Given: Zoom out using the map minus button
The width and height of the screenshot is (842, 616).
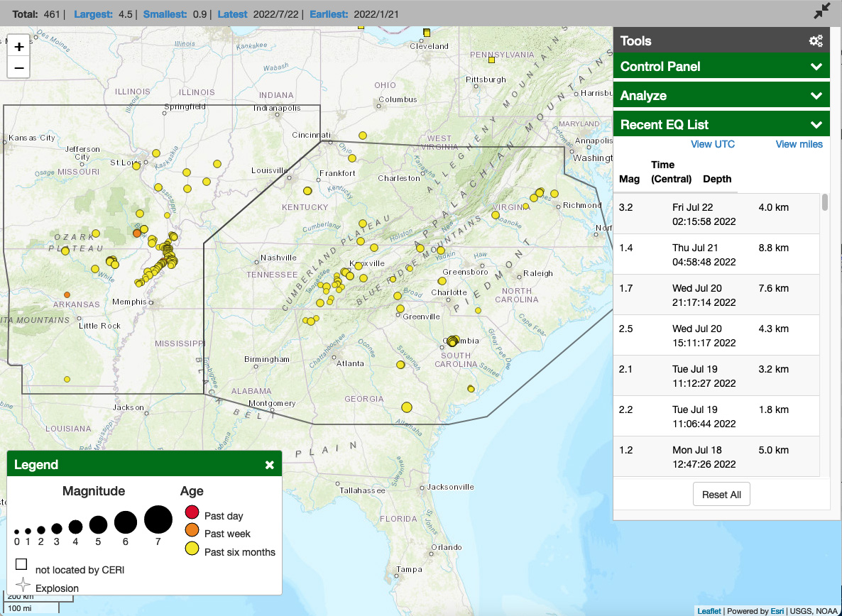Looking at the screenshot, I should [18, 68].
